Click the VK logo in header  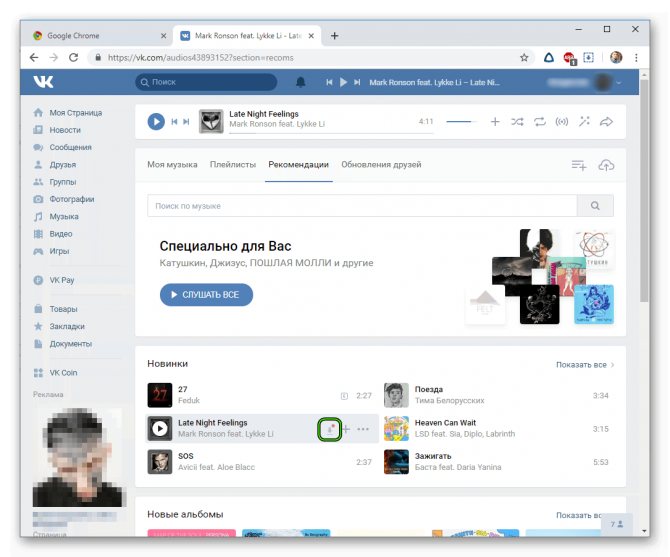click(43, 81)
